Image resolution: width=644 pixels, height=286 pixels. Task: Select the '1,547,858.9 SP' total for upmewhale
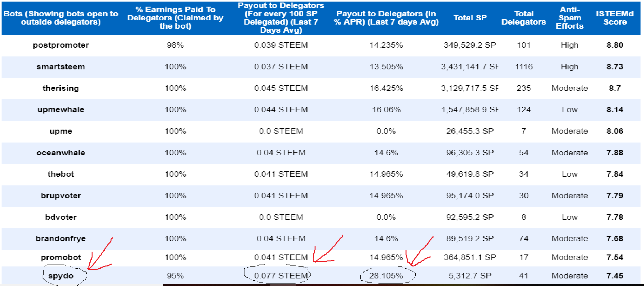[x=470, y=110]
